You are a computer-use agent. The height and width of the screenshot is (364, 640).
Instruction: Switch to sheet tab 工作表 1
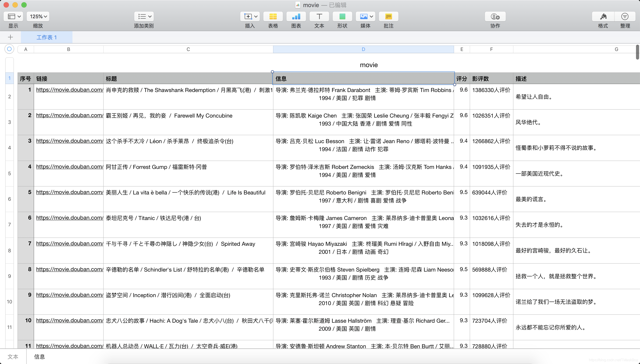(x=46, y=38)
